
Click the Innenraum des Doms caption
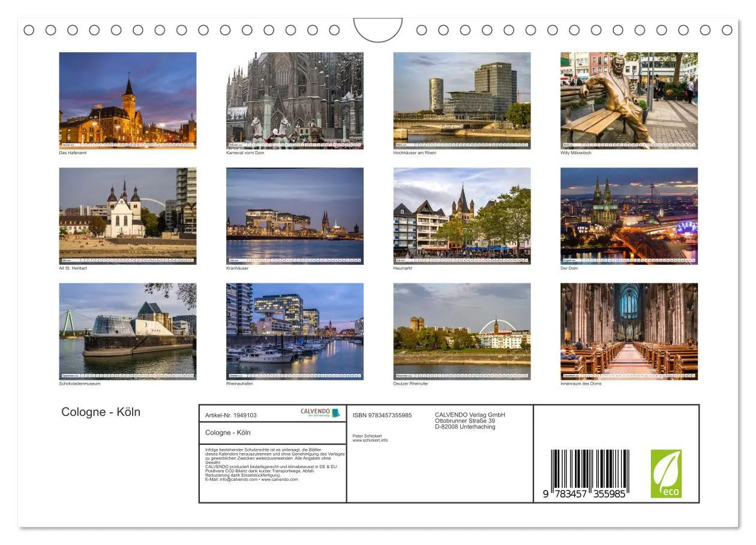coord(581,384)
